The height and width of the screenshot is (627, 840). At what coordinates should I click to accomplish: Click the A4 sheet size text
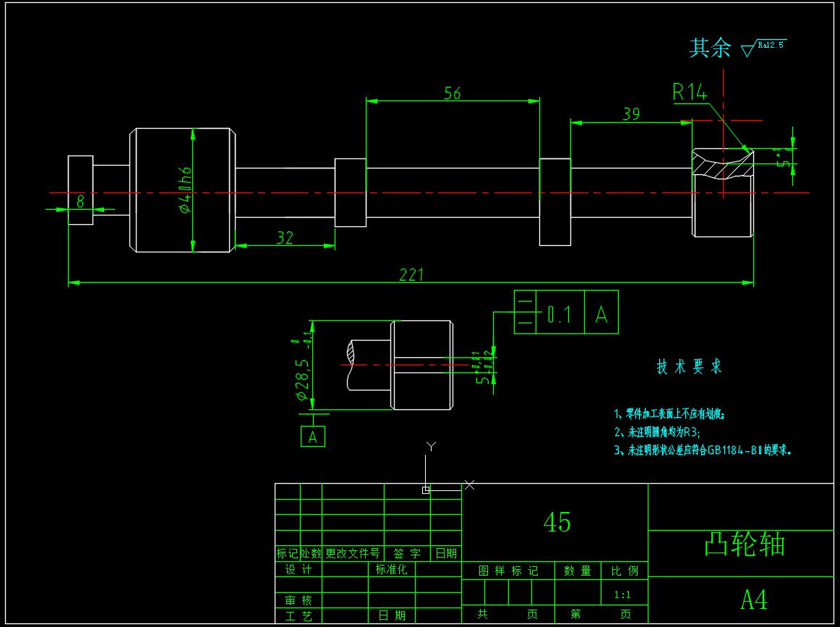tap(753, 600)
